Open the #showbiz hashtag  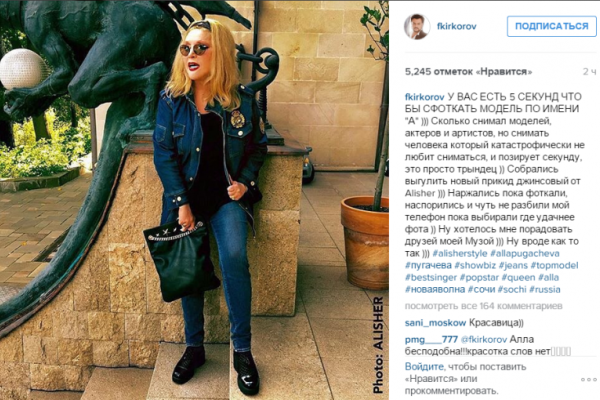(475, 265)
